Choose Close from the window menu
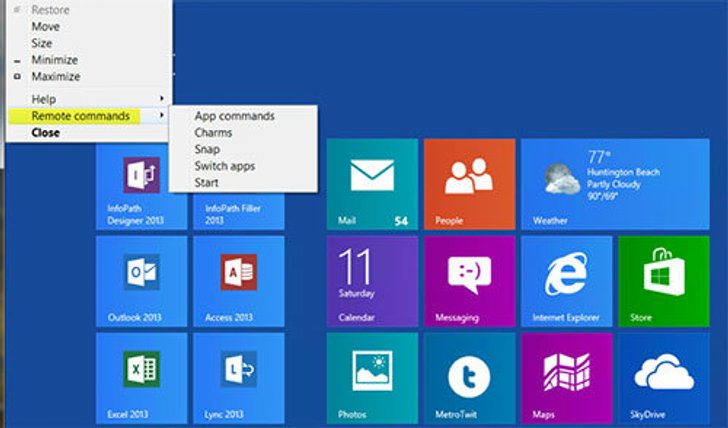Viewport: 728px width, 428px height. click(x=88, y=133)
